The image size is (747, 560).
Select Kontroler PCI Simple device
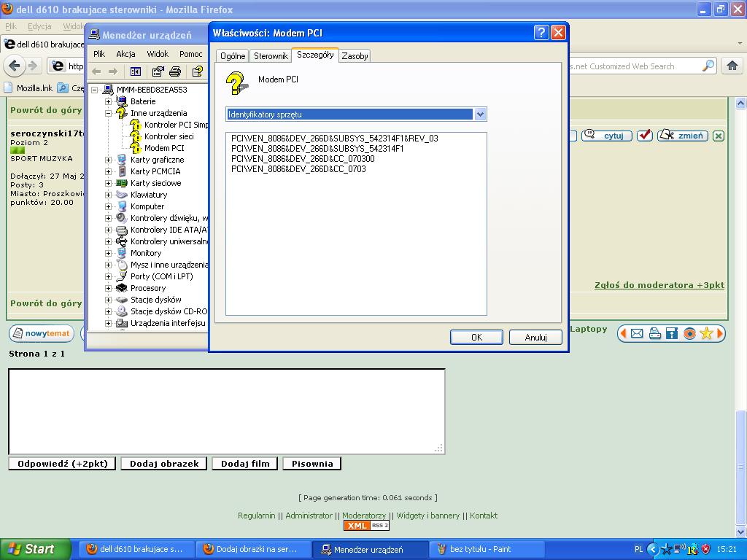coord(176,125)
